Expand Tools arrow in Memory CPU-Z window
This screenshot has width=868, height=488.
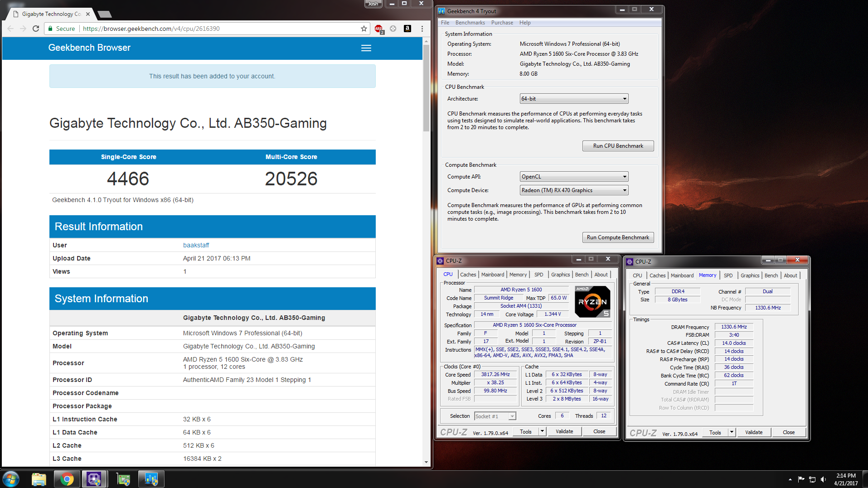click(x=732, y=432)
